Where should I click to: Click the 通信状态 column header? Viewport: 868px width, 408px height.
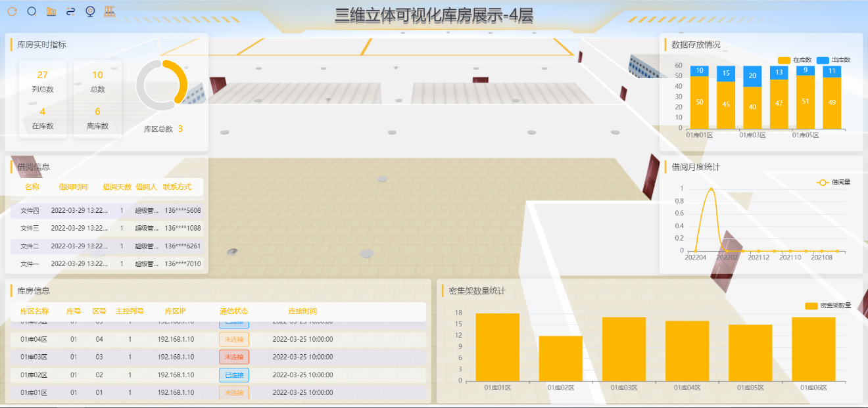[x=233, y=311]
